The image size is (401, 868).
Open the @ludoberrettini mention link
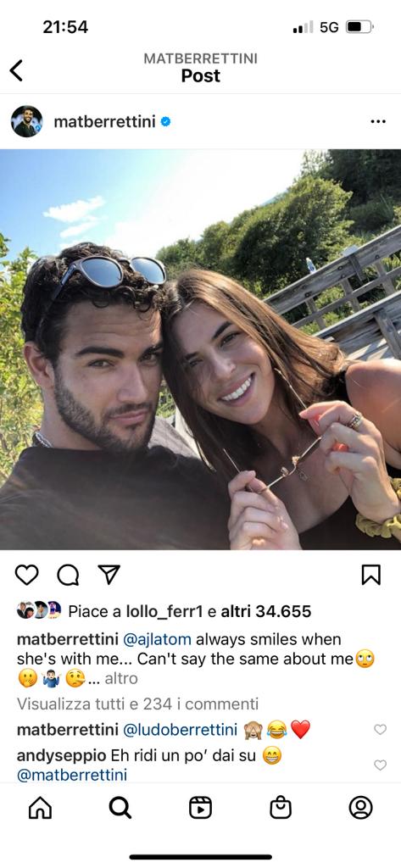180,730
